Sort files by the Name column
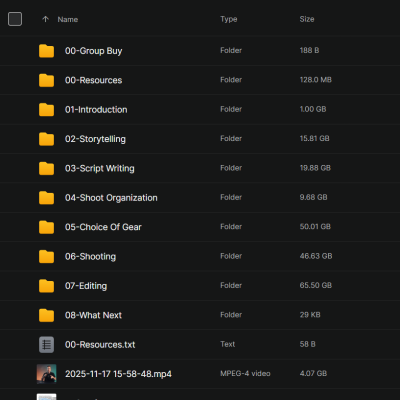The width and height of the screenshot is (400, 400). pos(68,19)
